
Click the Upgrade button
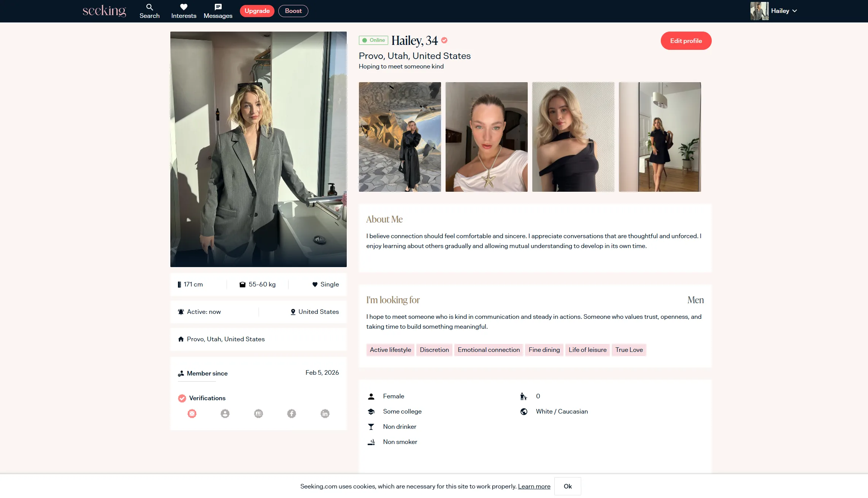257,11
